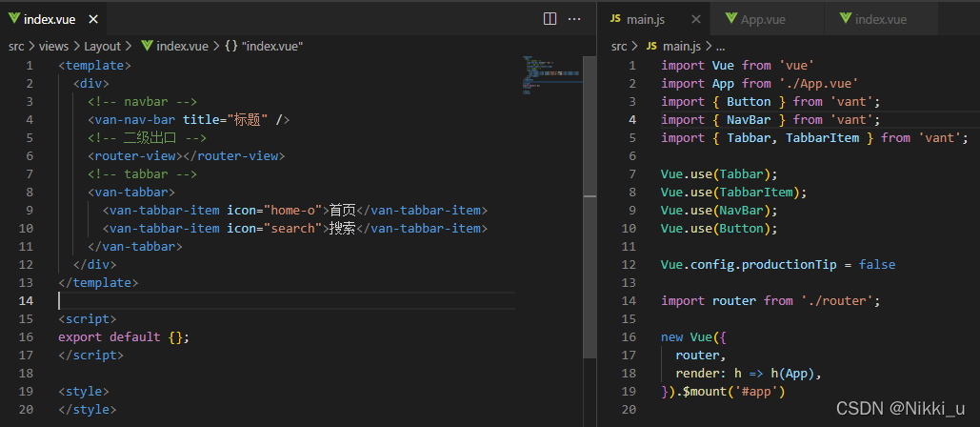980x427 pixels.
Task: Click the '首页' tabbar item text
Action: (x=343, y=210)
